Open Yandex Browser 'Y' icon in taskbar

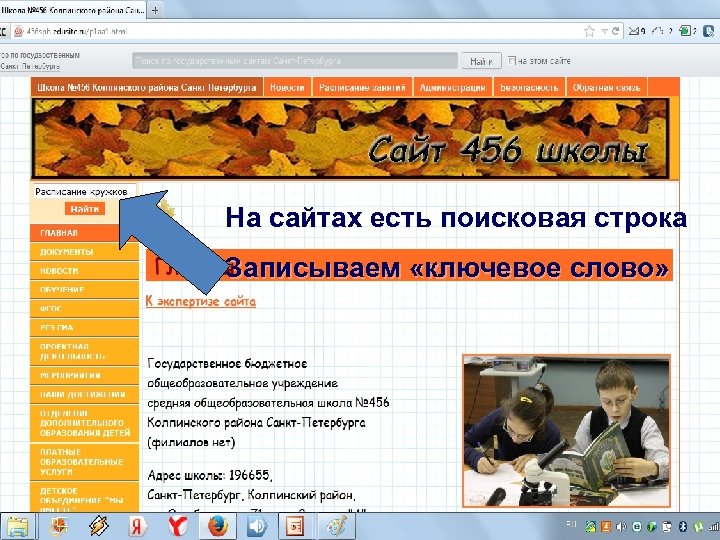pos(177,527)
